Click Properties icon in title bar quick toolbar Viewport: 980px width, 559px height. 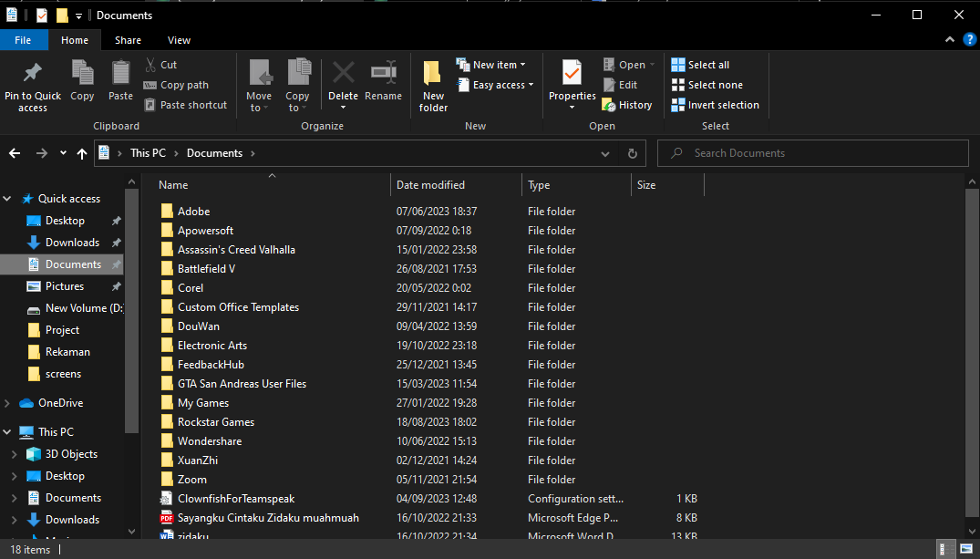[41, 15]
